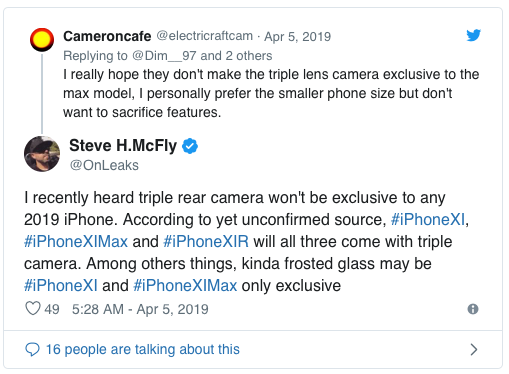509x374 pixels.
Task: Expand the conversation with the right chevron
Action: pyautogui.click(x=473, y=349)
